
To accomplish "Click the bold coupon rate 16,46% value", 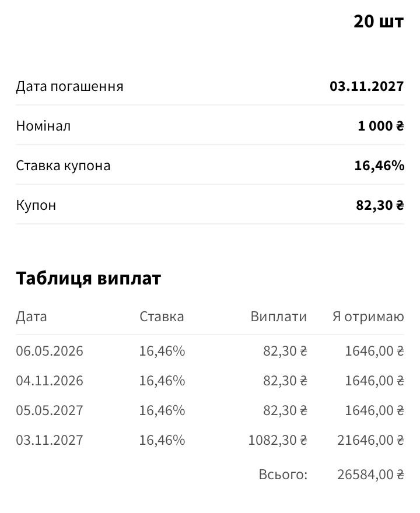I will (x=379, y=166).
